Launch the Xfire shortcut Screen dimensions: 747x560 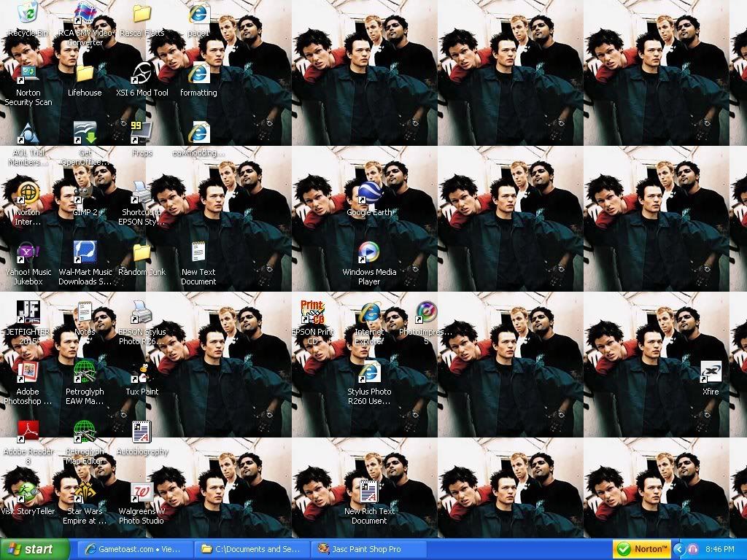pyautogui.click(x=711, y=372)
